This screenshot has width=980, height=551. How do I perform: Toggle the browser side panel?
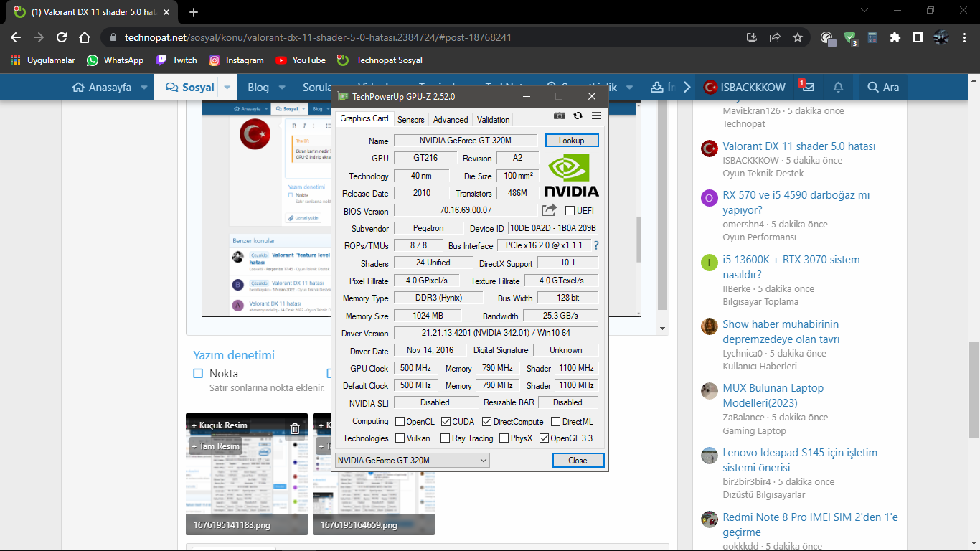pyautogui.click(x=918, y=37)
